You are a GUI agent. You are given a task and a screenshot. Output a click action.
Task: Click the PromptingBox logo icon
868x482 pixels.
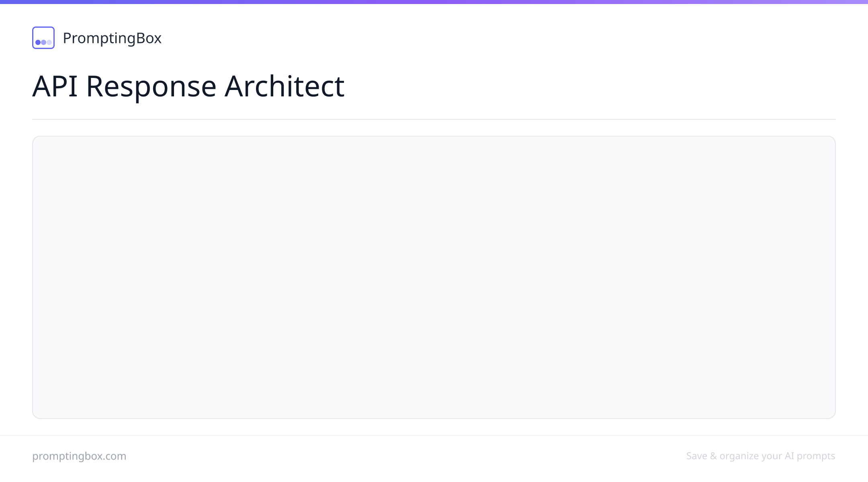click(x=43, y=38)
